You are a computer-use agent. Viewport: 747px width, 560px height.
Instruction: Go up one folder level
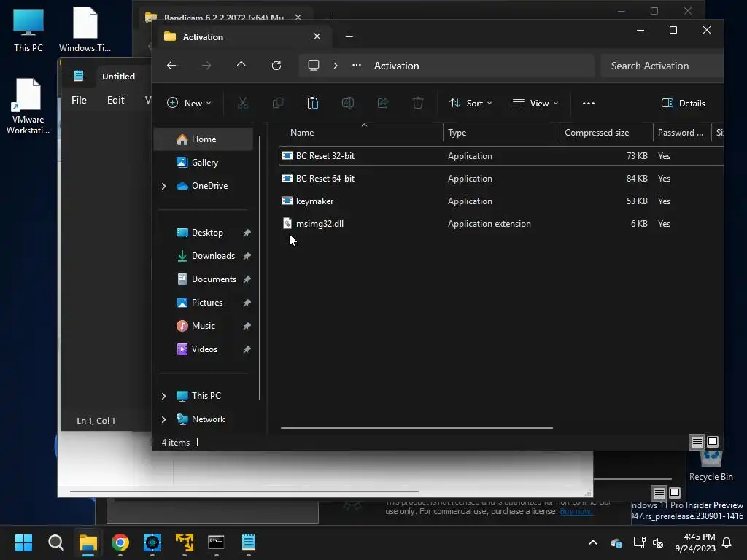[241, 66]
